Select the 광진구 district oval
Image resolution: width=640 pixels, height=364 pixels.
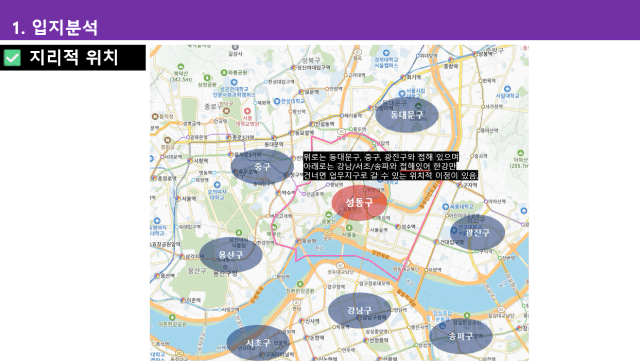click(477, 233)
